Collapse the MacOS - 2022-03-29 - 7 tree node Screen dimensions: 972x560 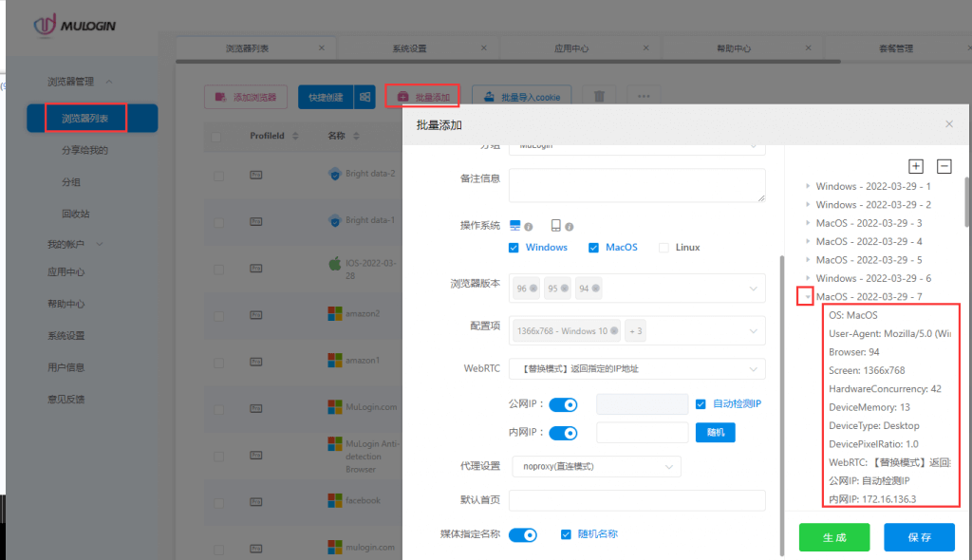(807, 296)
